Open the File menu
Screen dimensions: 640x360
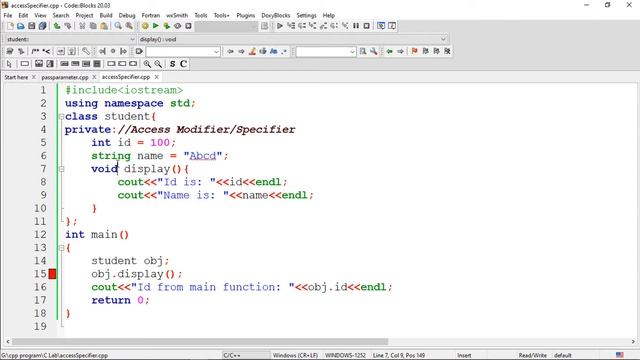[8, 15]
